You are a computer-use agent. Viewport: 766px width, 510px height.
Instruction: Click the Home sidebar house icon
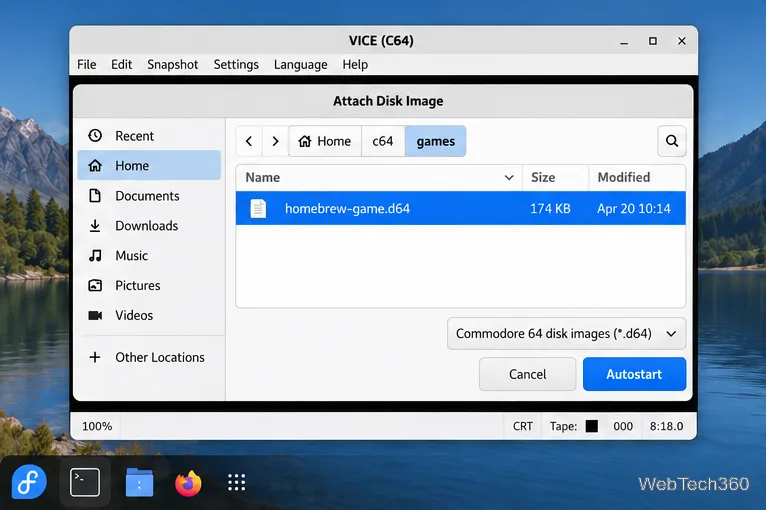point(95,166)
